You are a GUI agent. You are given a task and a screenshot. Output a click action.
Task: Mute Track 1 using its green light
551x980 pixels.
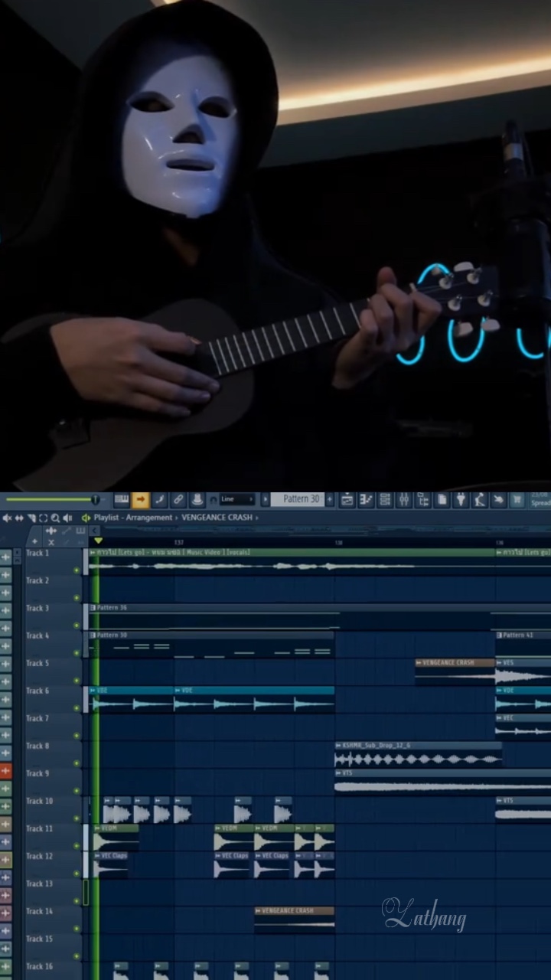point(77,570)
